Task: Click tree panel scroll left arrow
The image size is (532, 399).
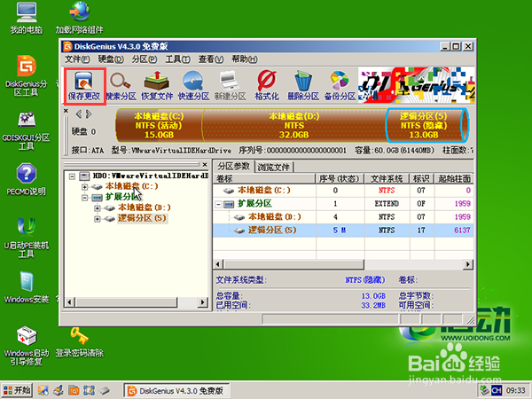Action: (69, 302)
